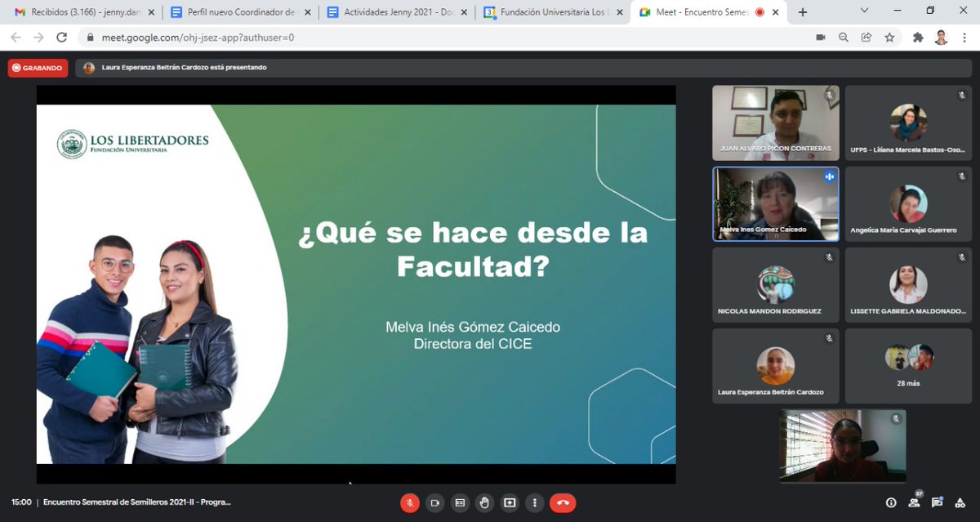Open the Activities icon
This screenshot has width=980, height=522.
click(960, 502)
